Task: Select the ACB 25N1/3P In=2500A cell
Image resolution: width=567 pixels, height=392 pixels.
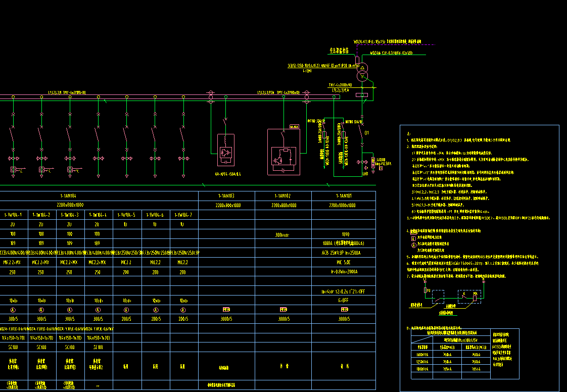Action: tap(344, 253)
